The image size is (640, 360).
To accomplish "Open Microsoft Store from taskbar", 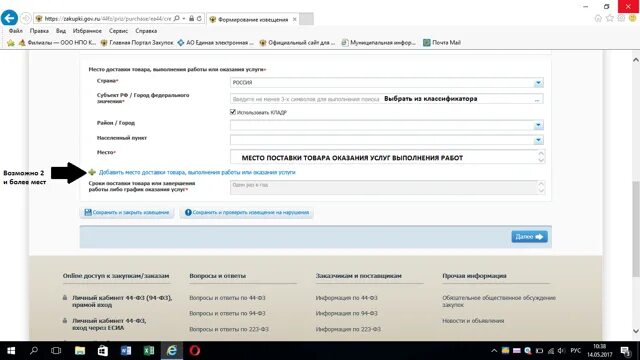I will (x=102, y=351).
